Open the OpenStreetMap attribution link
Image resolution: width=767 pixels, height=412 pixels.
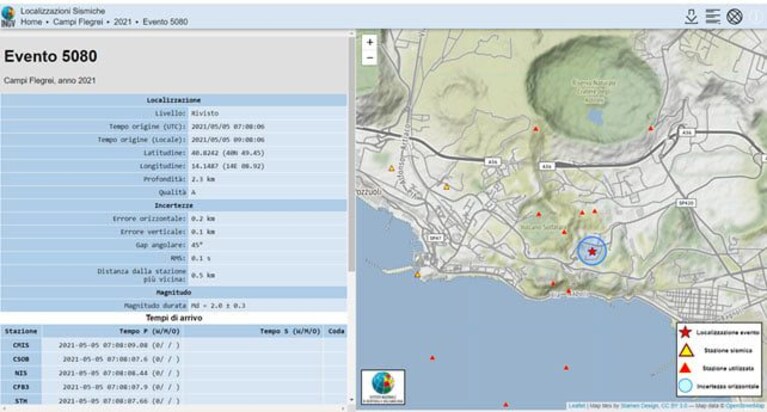(x=745, y=406)
